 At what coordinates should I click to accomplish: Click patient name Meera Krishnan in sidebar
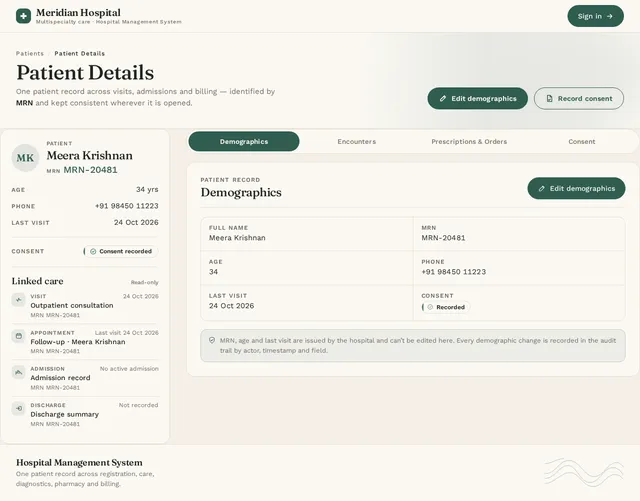point(89,156)
